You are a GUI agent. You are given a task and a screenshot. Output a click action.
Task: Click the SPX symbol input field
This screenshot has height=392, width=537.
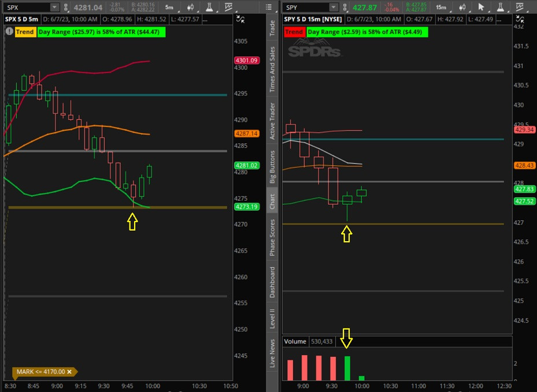[27, 7]
